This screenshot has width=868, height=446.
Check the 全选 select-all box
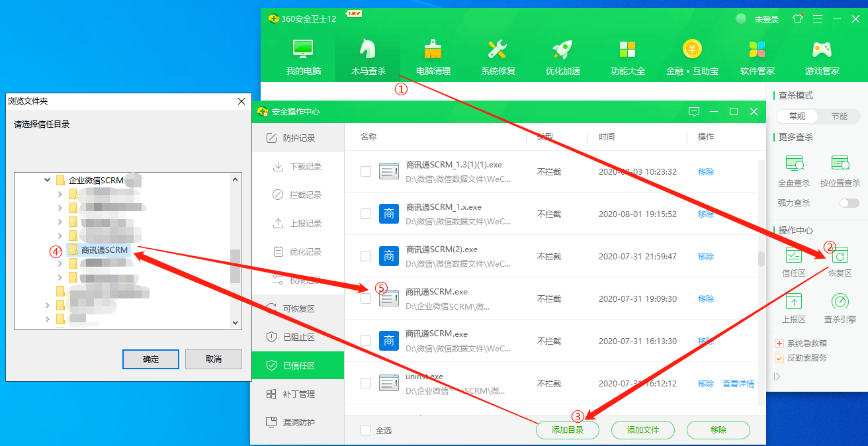pyautogui.click(x=366, y=430)
